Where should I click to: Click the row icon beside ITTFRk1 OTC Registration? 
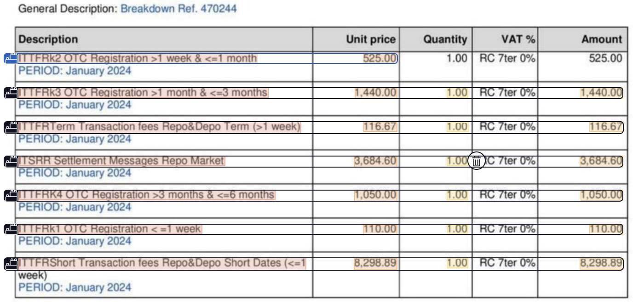11,229
